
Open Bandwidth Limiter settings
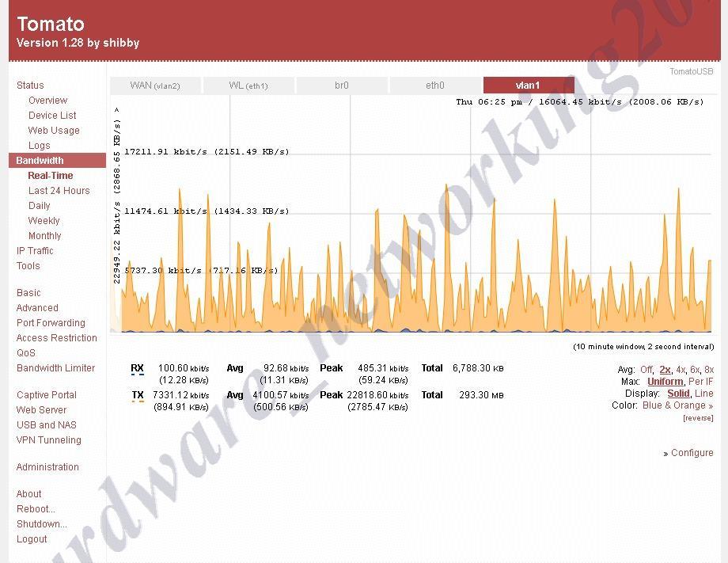pyautogui.click(x=55, y=368)
